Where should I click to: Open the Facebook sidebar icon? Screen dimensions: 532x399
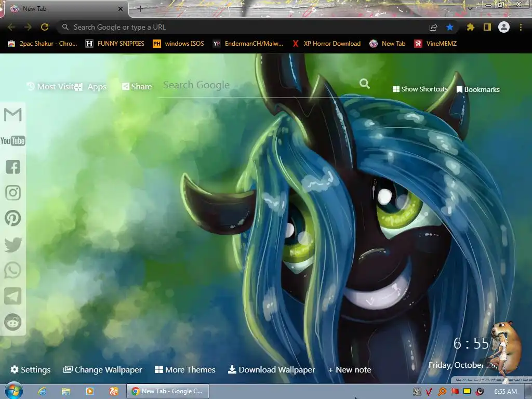click(13, 167)
